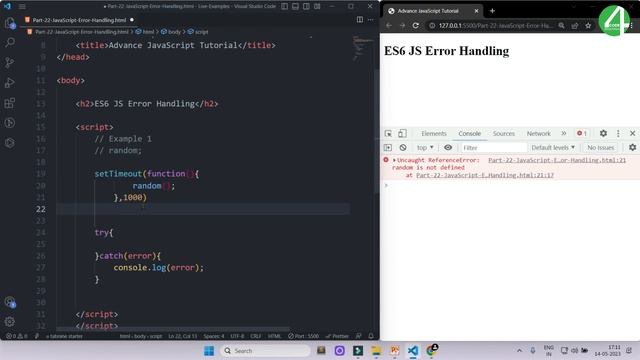Select 'Advance JavaScript Tutorial' browser tab

[x=429, y=11]
